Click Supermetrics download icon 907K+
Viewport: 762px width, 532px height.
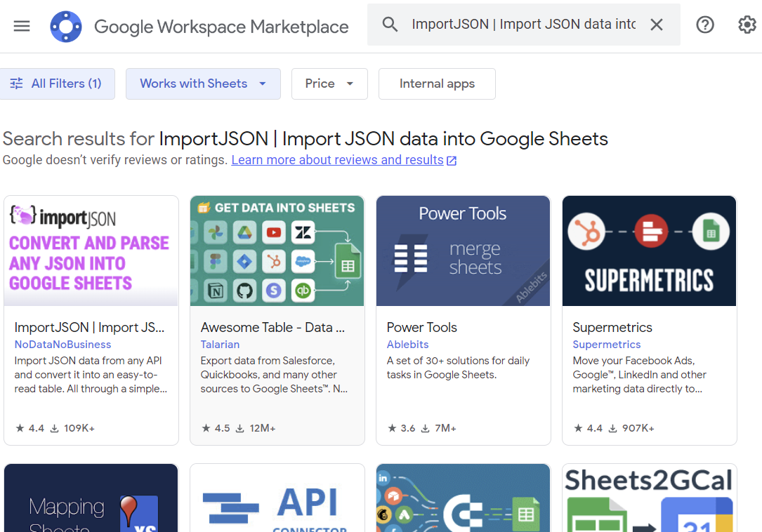pos(613,428)
